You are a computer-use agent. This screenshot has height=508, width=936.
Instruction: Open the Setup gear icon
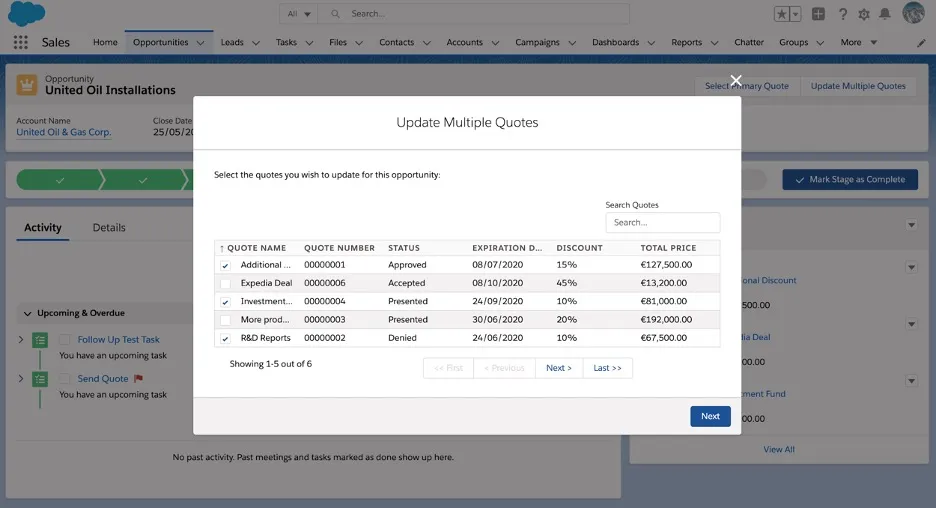click(864, 14)
